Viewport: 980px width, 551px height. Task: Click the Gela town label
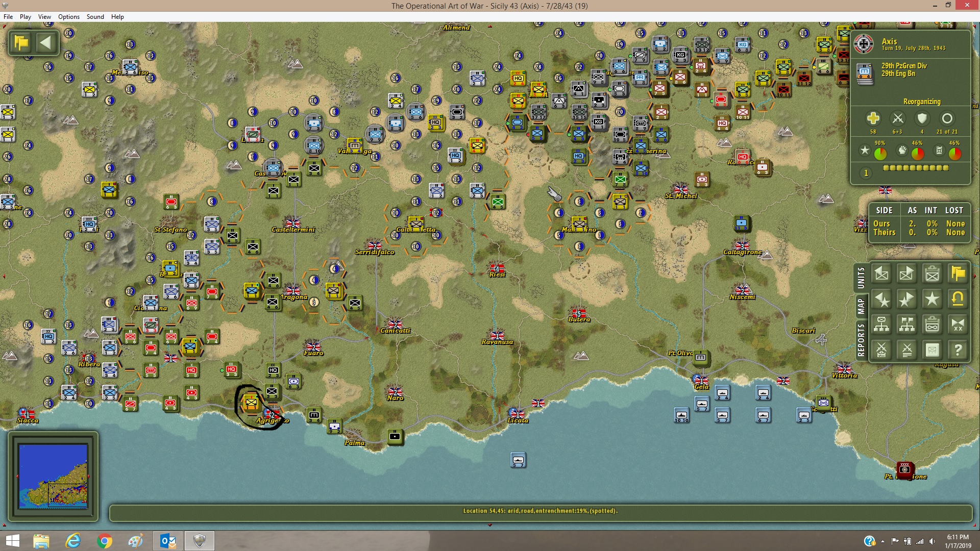click(x=701, y=387)
